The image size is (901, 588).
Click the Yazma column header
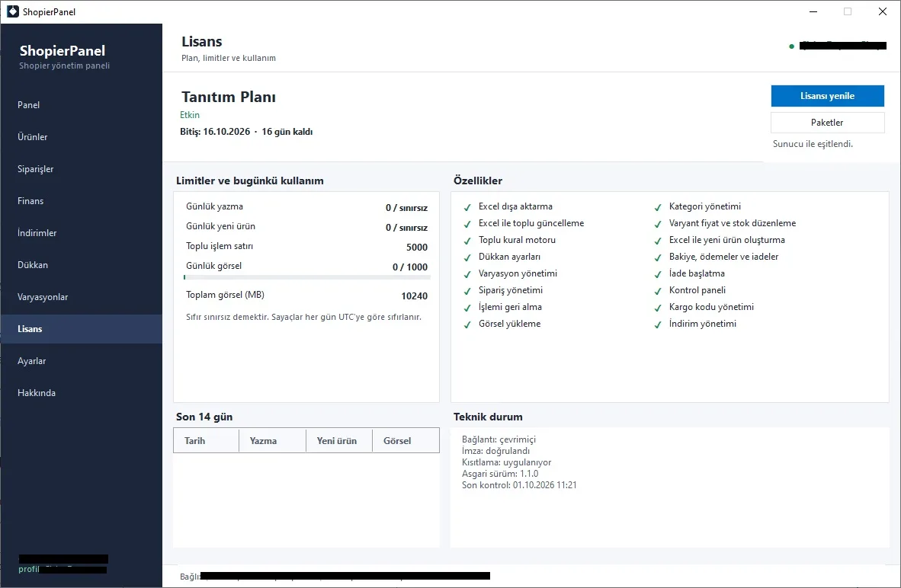pyautogui.click(x=272, y=440)
